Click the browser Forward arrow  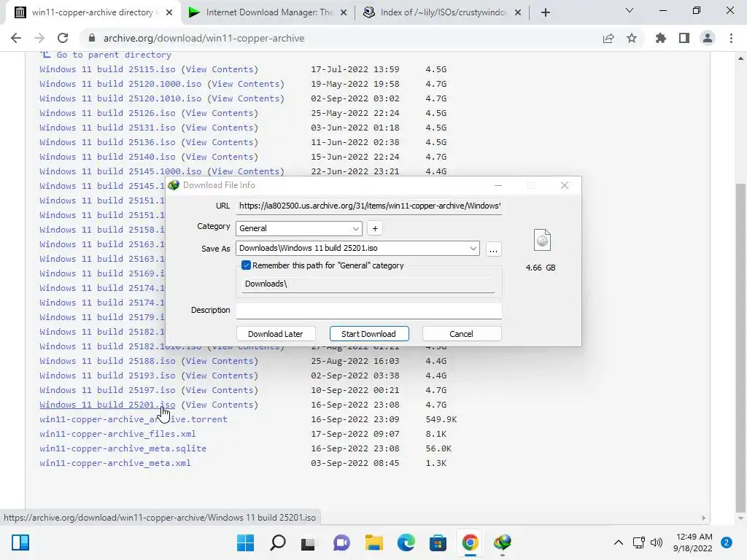[x=39, y=38]
